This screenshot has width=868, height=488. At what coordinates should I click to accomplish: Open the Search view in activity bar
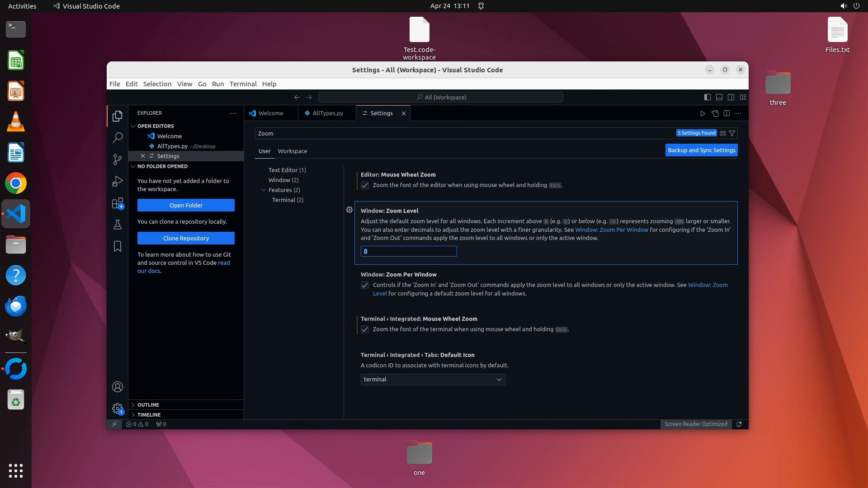click(118, 137)
